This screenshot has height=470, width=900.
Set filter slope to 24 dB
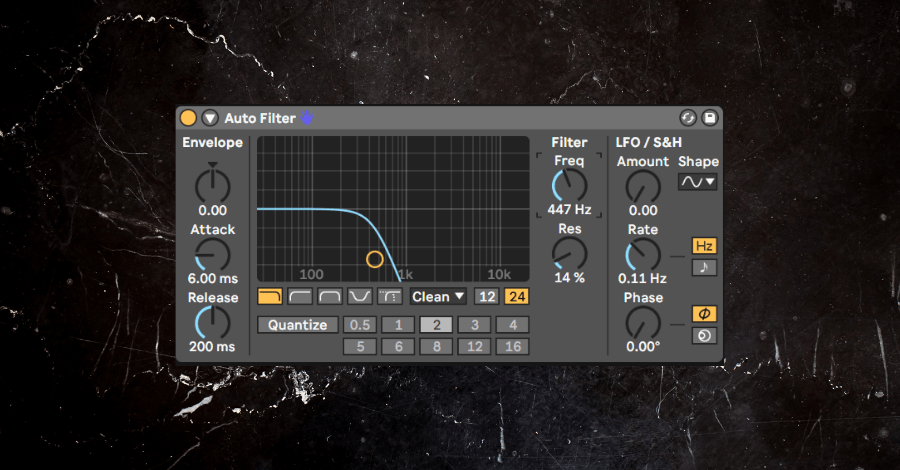(517, 297)
